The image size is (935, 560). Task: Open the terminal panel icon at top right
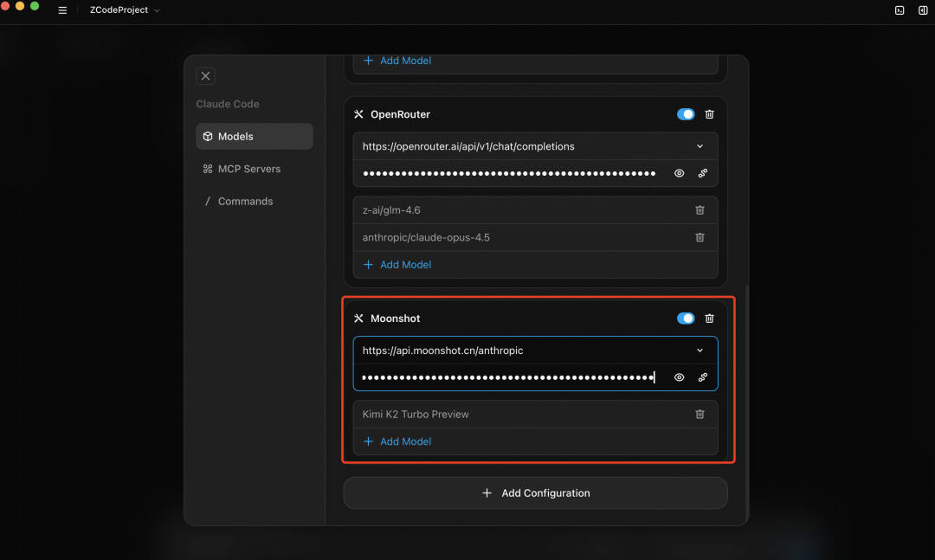coord(900,10)
